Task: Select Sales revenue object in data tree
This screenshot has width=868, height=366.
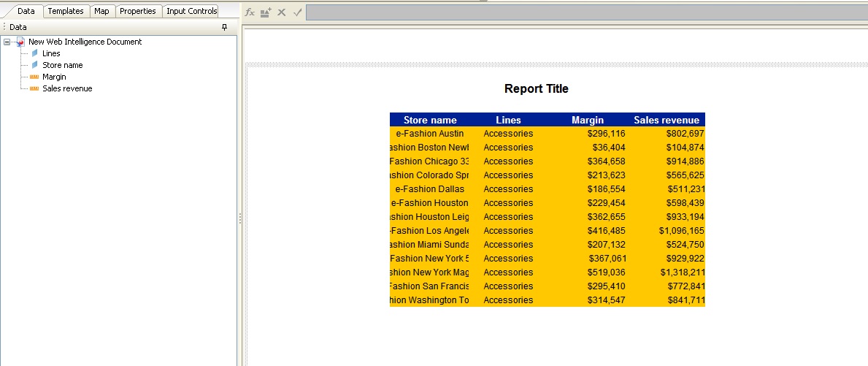Action: click(x=68, y=88)
